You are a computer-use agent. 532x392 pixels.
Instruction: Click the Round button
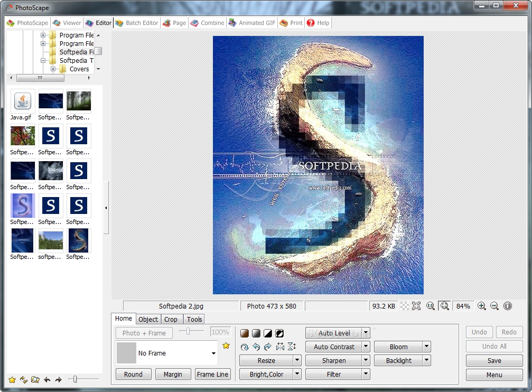[x=133, y=374]
